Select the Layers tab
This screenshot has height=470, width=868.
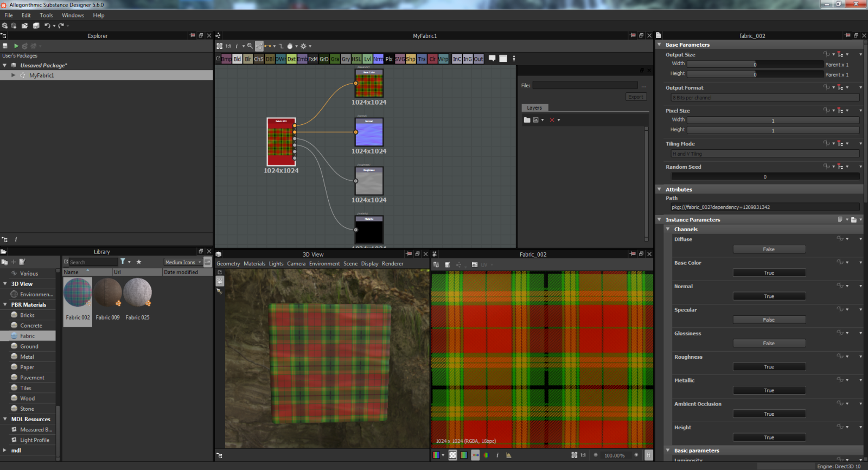[534, 107]
